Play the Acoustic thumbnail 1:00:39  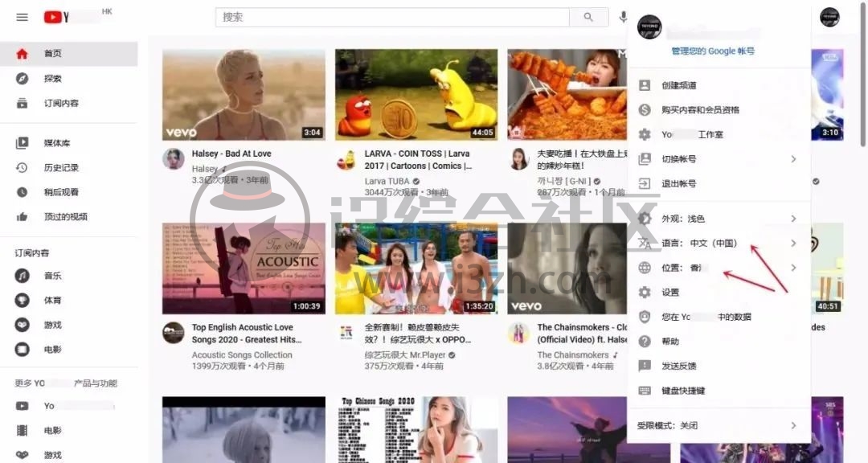[244, 268]
